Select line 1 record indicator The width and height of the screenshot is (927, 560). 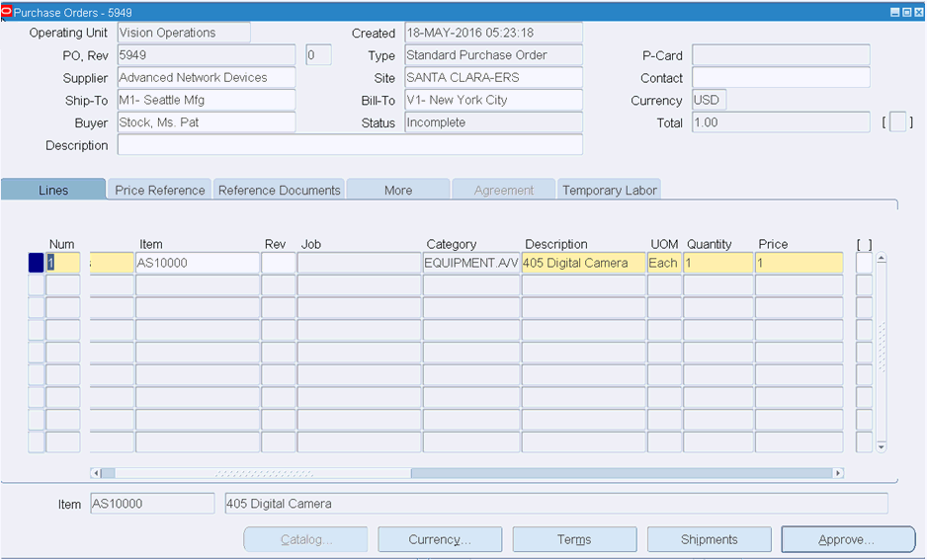coord(36,263)
